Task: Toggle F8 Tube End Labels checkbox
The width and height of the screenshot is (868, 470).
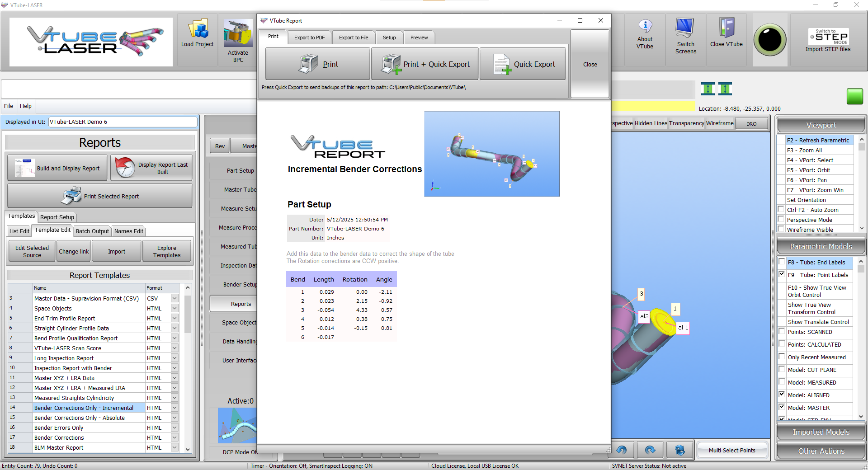Action: tap(782, 262)
